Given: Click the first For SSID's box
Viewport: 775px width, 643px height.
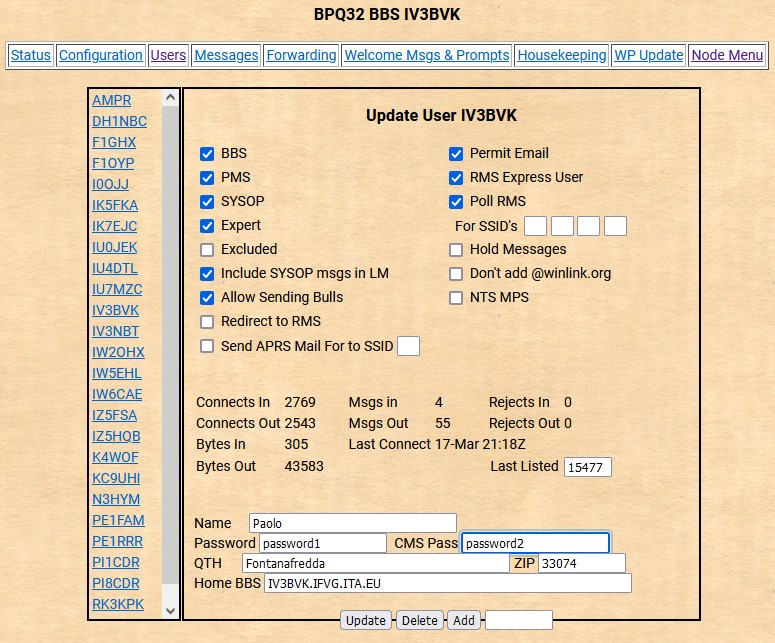Looking at the screenshot, I should pos(535,226).
